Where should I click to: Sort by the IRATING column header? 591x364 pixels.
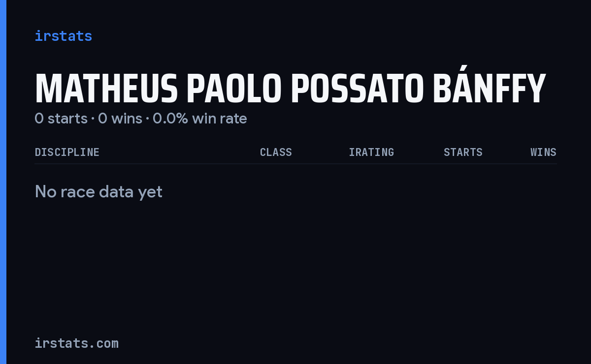point(371,152)
